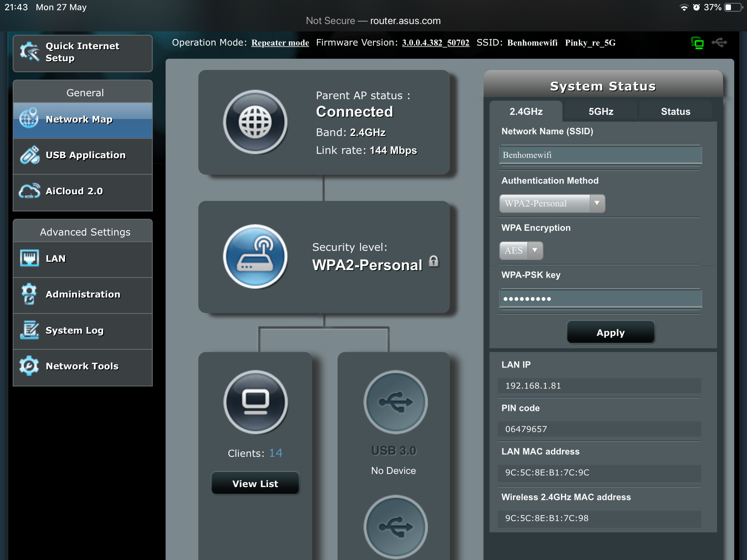Click the Repeater mode link
747x560 pixels.
click(280, 43)
